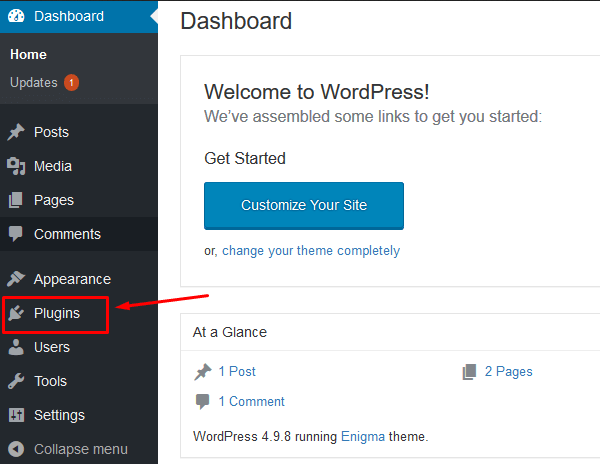Select Home under Dashboard
The image size is (600, 464).
[28, 54]
